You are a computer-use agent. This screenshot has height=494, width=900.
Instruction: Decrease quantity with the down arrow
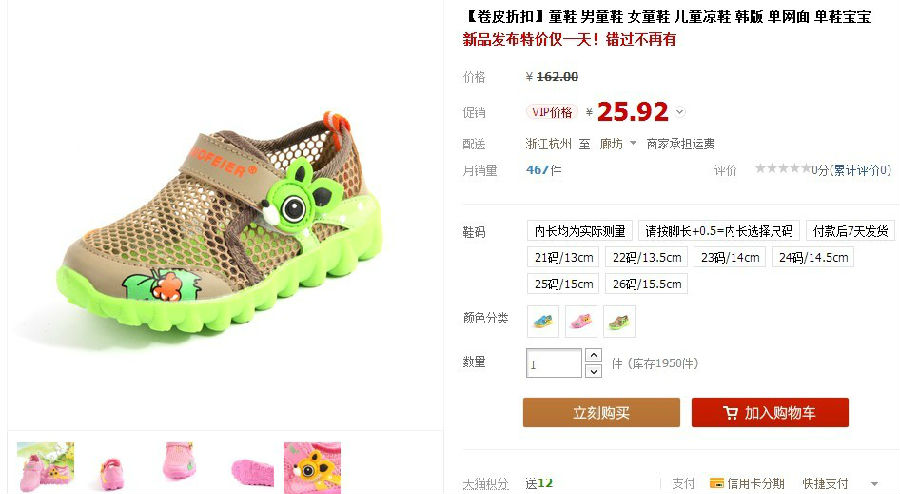[x=593, y=371]
